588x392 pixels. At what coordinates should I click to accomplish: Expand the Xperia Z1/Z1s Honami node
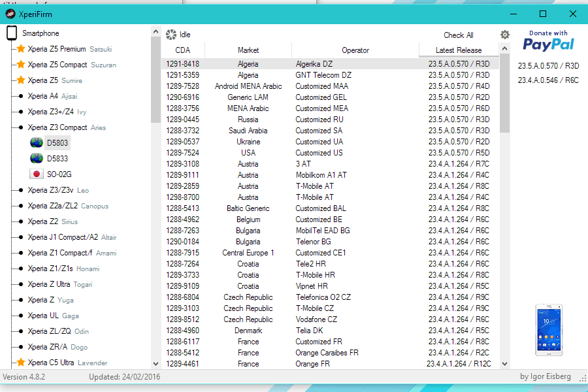tap(21, 269)
